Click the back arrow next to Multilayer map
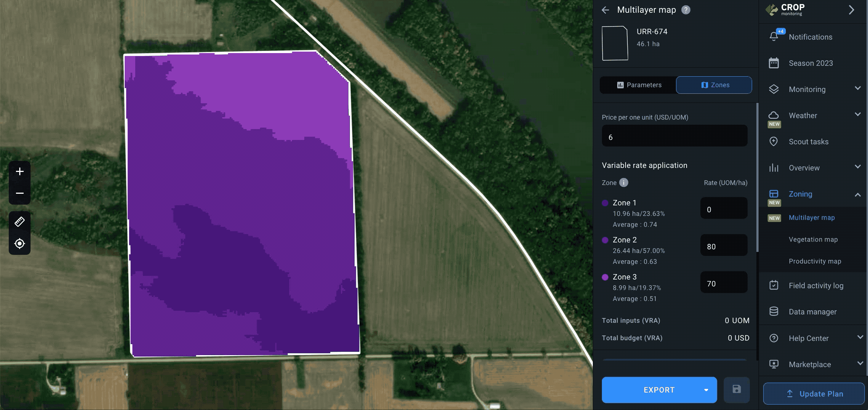 pos(606,10)
